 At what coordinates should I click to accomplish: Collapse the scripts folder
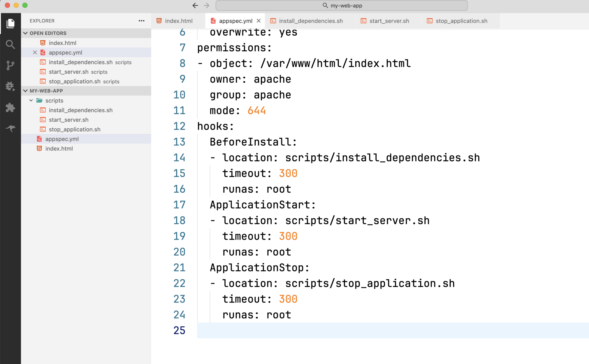pyautogui.click(x=31, y=101)
